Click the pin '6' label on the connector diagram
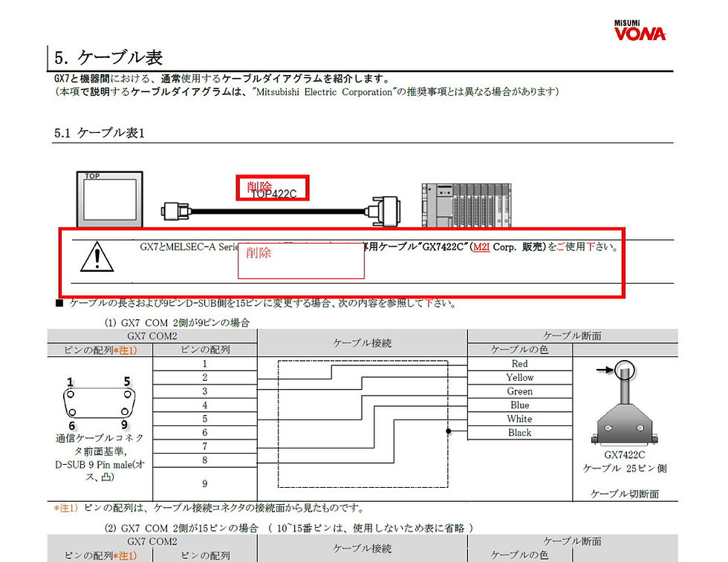728x562 pixels. pos(72,425)
